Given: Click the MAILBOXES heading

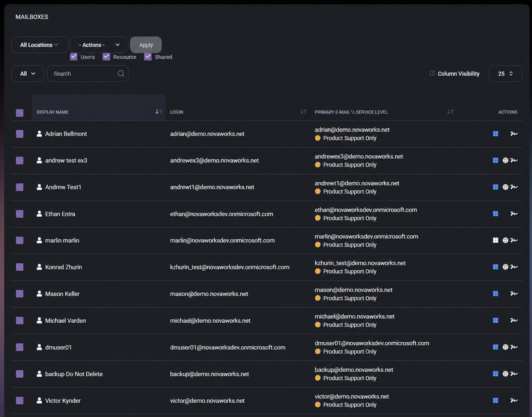Looking at the screenshot, I should click(32, 17).
